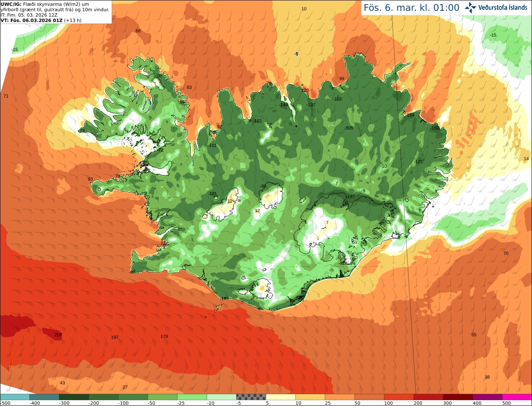Pick the pale green -10 legend swatch

(x=221, y=397)
